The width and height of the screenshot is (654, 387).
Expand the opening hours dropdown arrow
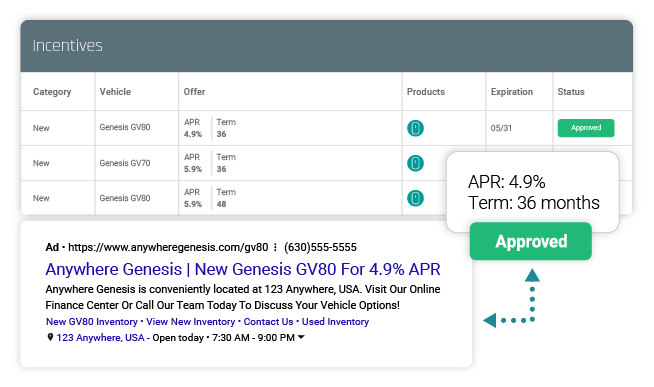click(x=301, y=337)
